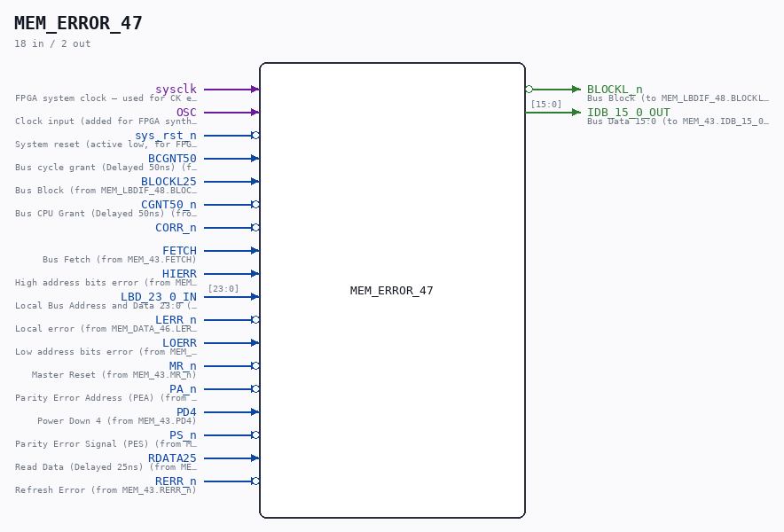Viewport: 784px width, 532px height.
Task: Click the "FPGA system clock" description
Action: [x=106, y=98]
